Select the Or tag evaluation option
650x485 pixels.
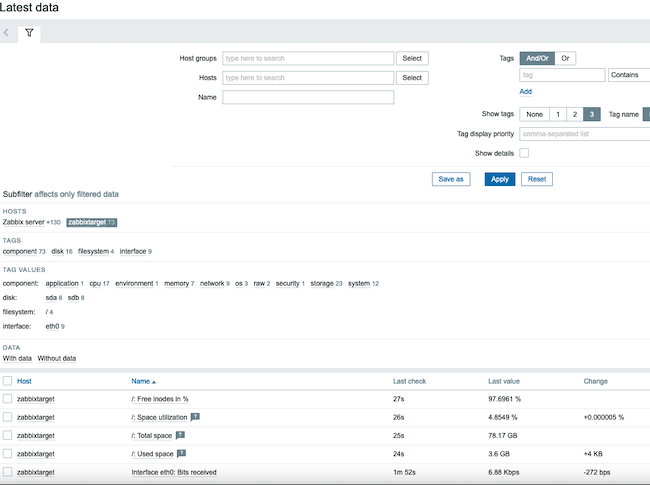tap(565, 58)
